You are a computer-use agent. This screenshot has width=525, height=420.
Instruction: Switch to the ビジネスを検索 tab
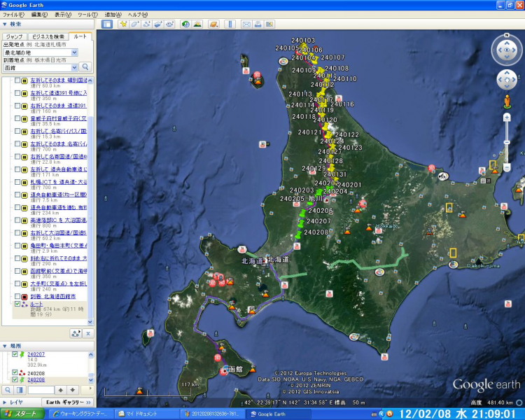tap(48, 36)
